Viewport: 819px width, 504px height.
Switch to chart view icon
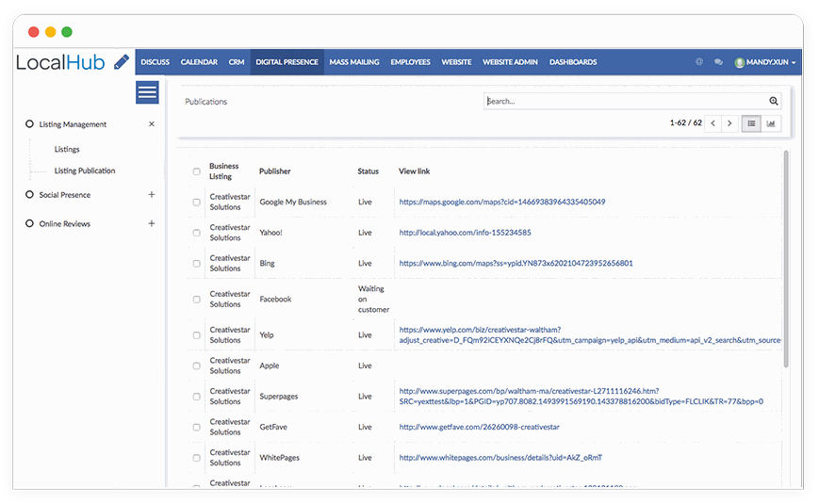pyautogui.click(x=771, y=123)
